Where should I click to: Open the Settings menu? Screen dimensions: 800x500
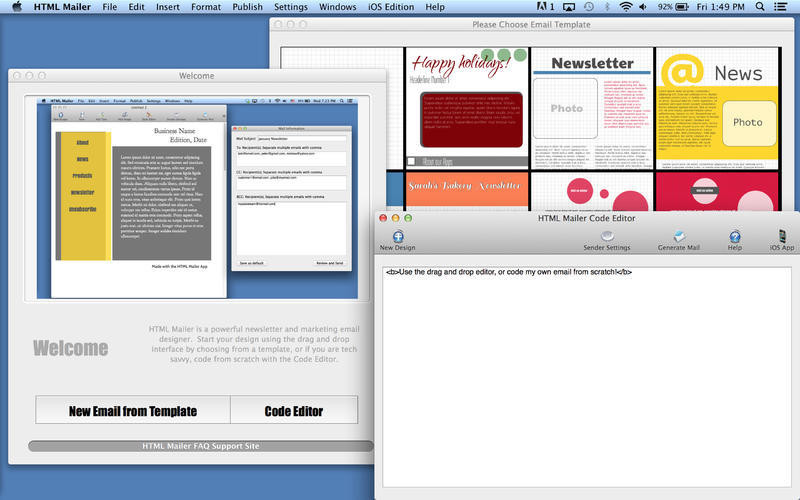click(x=291, y=7)
